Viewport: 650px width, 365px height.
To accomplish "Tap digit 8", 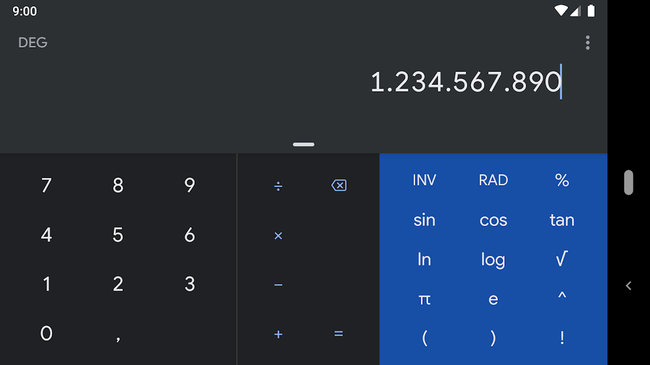I will (118, 185).
